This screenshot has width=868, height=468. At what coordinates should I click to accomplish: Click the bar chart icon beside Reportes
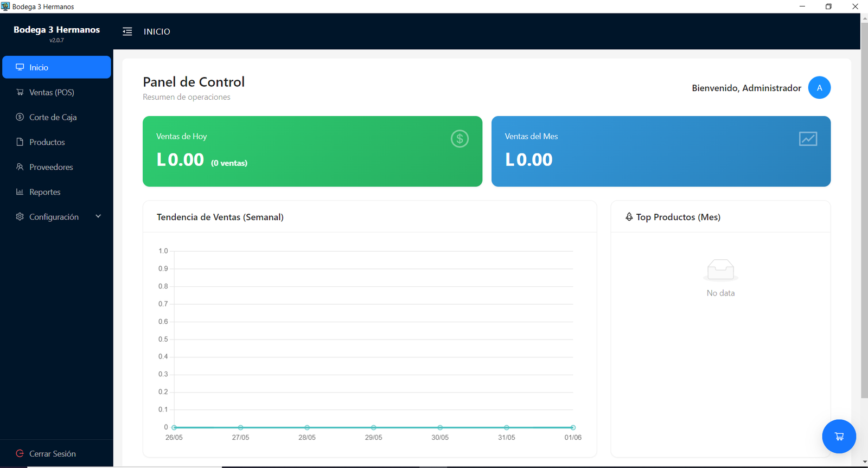pyautogui.click(x=20, y=192)
